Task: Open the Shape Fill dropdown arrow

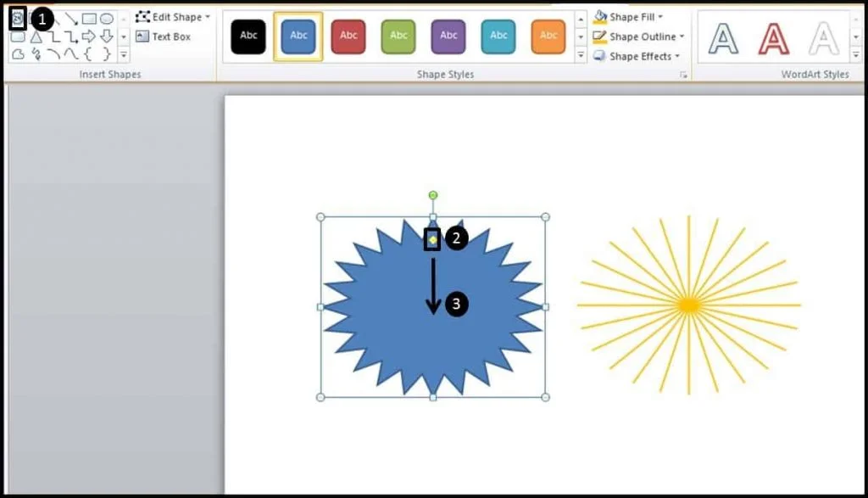Action: pos(660,17)
